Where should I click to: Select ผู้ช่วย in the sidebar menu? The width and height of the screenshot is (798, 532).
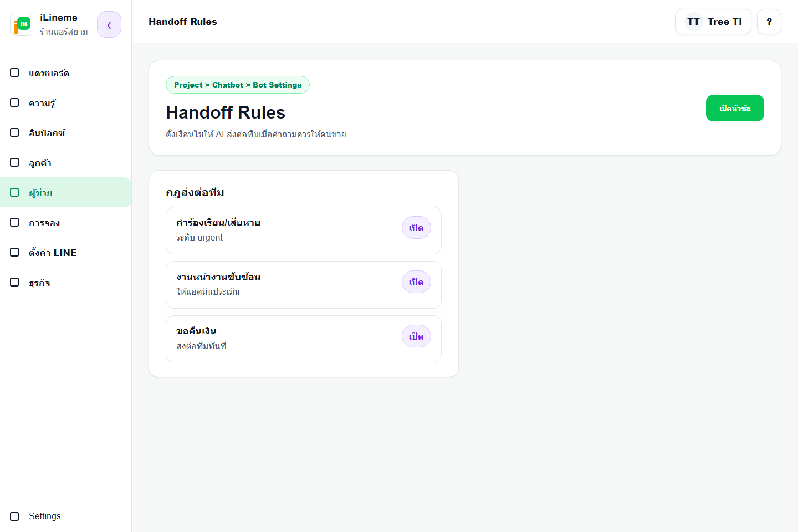tap(65, 192)
